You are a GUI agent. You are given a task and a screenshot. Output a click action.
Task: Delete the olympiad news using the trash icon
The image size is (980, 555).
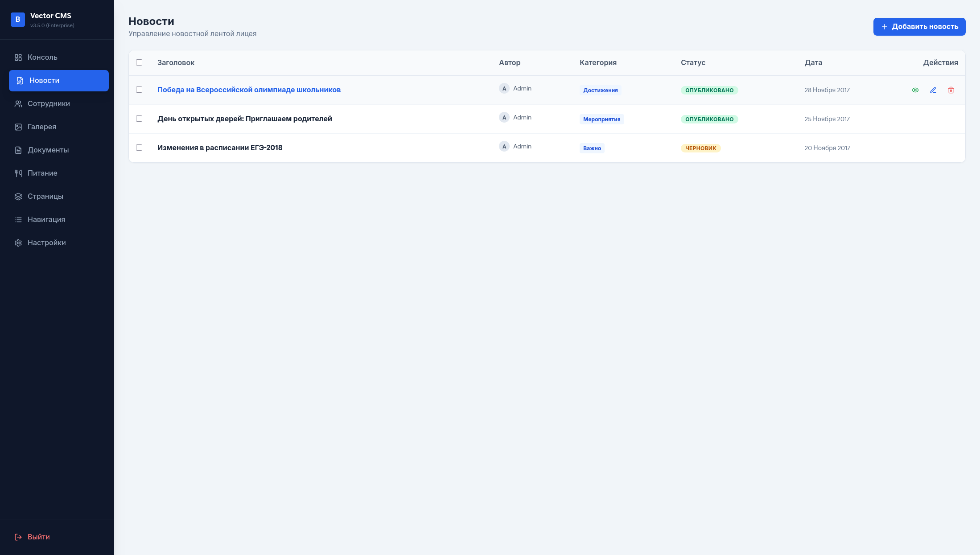[x=951, y=90]
